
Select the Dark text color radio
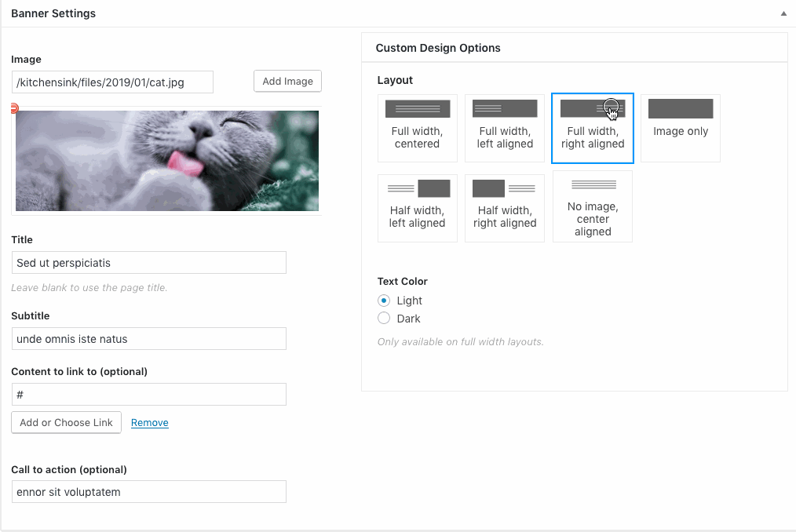point(384,319)
